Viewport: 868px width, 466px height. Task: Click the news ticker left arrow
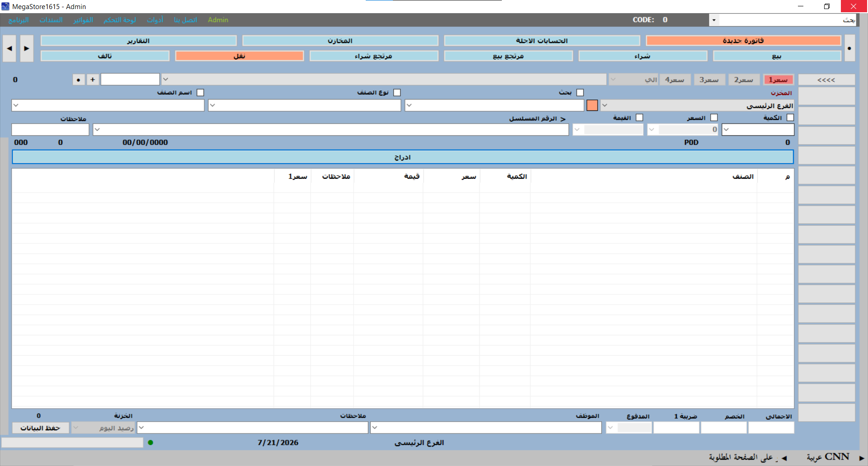(x=784, y=458)
